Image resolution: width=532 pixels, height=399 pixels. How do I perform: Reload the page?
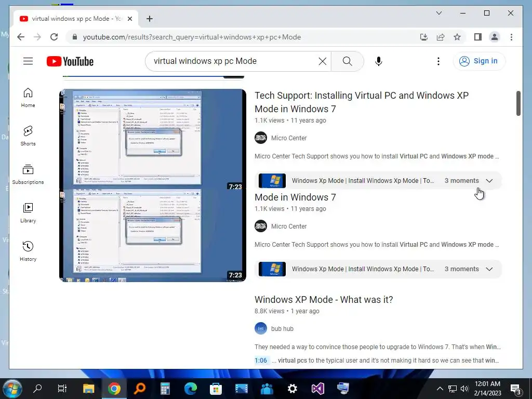54,37
